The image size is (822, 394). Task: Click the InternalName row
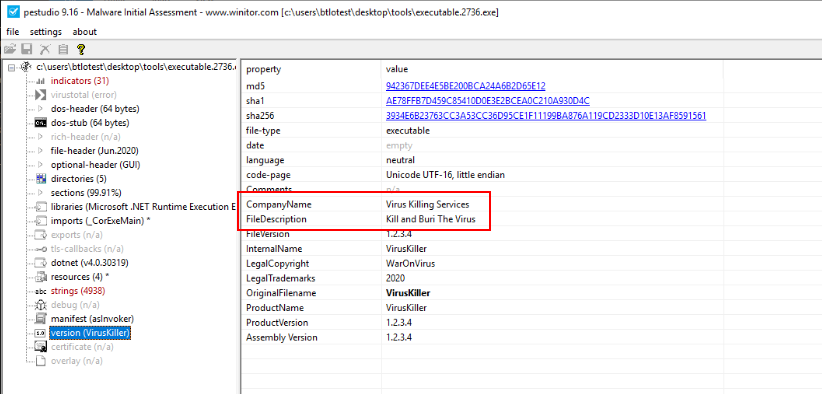482,249
